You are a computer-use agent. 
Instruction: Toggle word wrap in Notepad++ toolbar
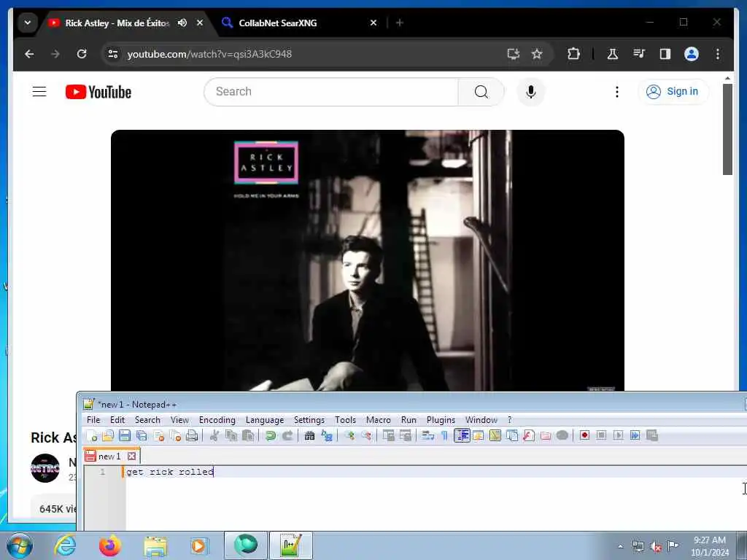427,435
